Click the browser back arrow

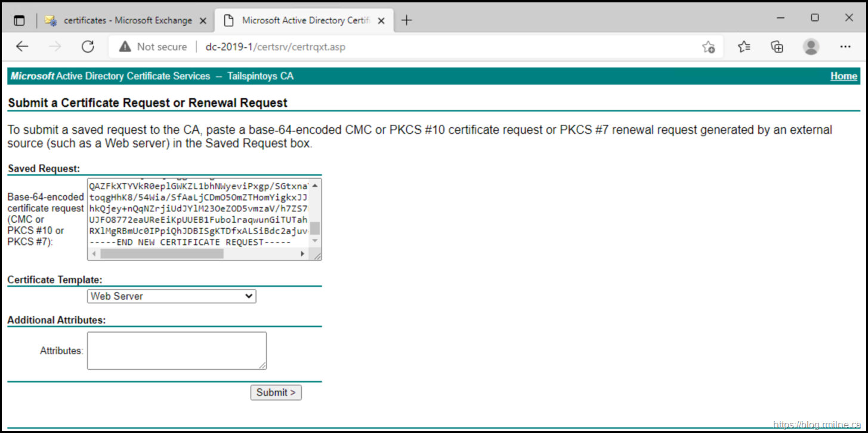(x=22, y=47)
